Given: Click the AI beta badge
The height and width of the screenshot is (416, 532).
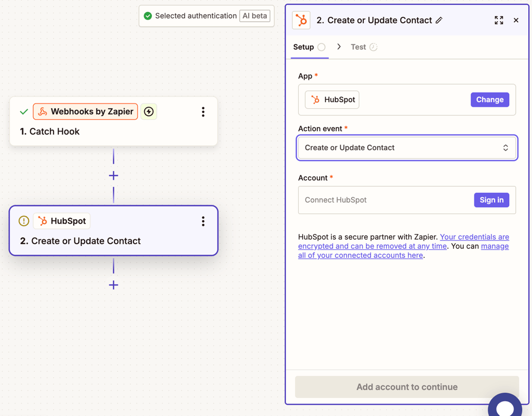Looking at the screenshot, I should (x=255, y=16).
